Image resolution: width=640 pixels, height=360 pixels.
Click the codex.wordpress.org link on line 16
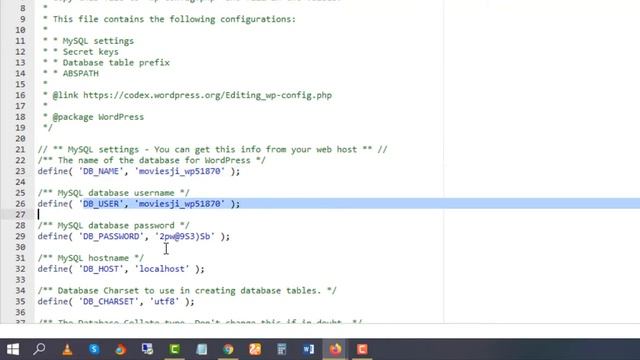tap(207, 95)
